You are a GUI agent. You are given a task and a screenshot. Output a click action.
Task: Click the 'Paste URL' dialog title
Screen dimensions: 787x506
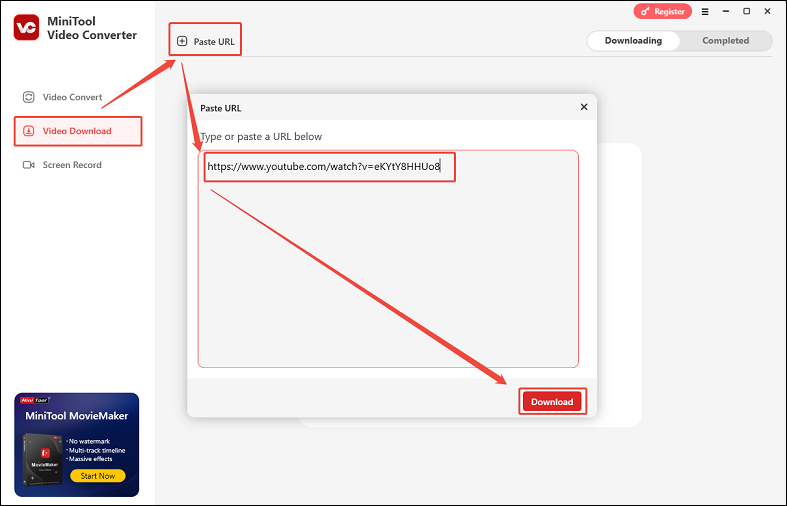[220, 108]
